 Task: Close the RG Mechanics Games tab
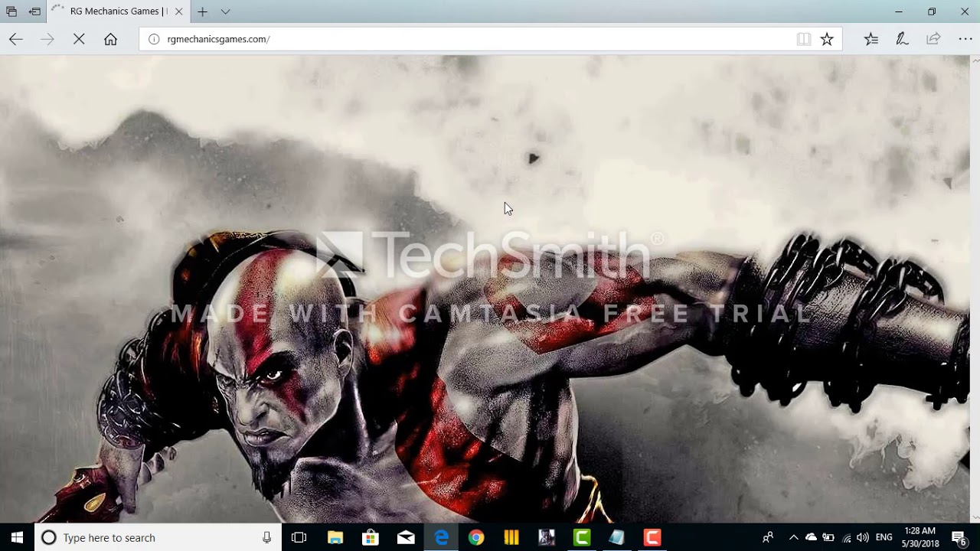point(178,11)
